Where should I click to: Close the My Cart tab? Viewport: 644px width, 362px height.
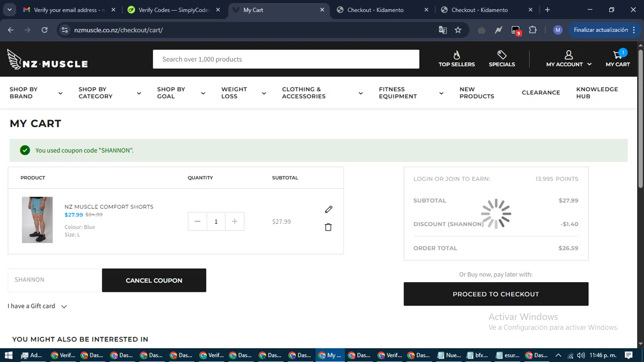[322, 10]
